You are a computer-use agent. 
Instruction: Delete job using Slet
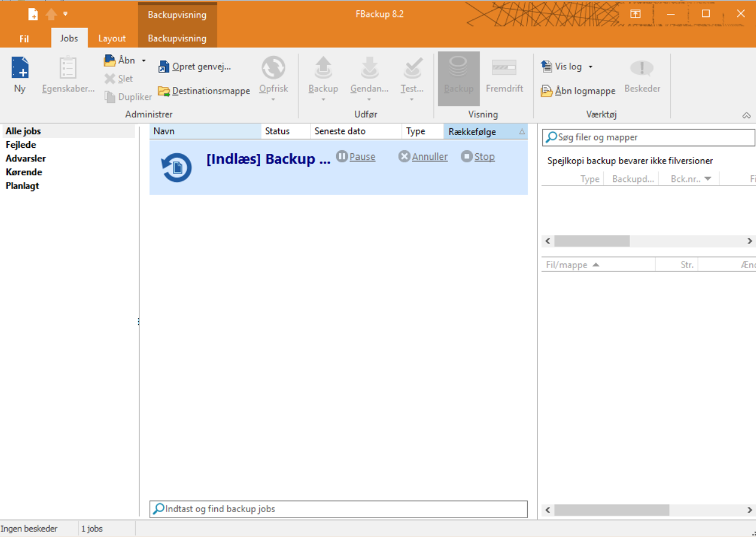coord(119,78)
